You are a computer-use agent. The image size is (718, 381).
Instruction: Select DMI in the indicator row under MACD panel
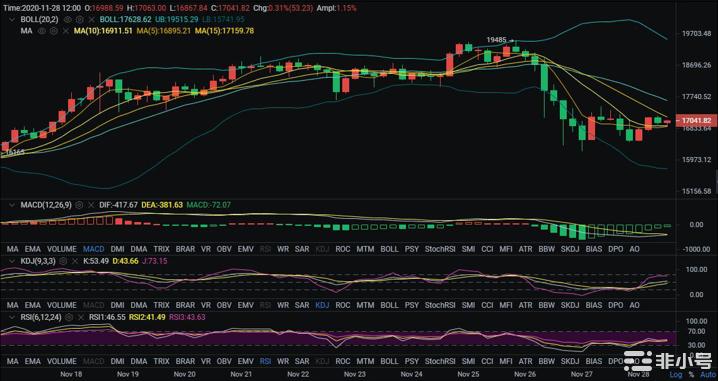pos(117,249)
